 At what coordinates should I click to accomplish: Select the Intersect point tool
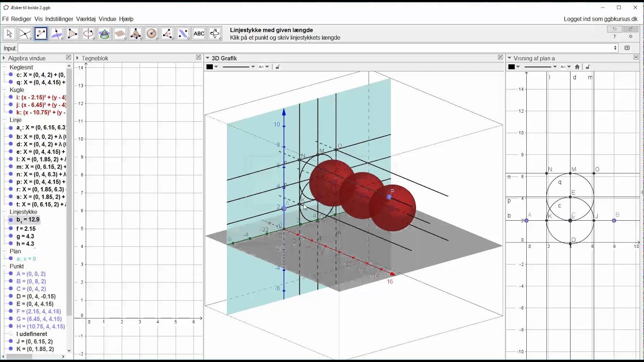[25, 34]
